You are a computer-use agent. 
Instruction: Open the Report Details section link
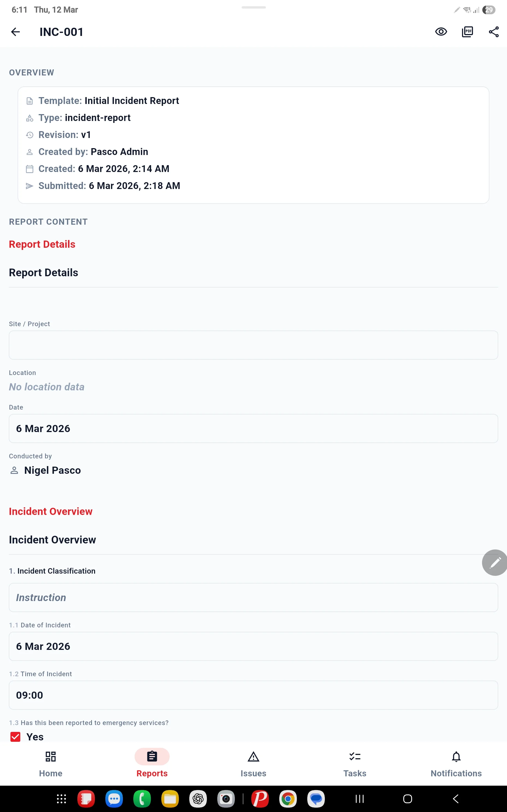pyautogui.click(x=42, y=244)
